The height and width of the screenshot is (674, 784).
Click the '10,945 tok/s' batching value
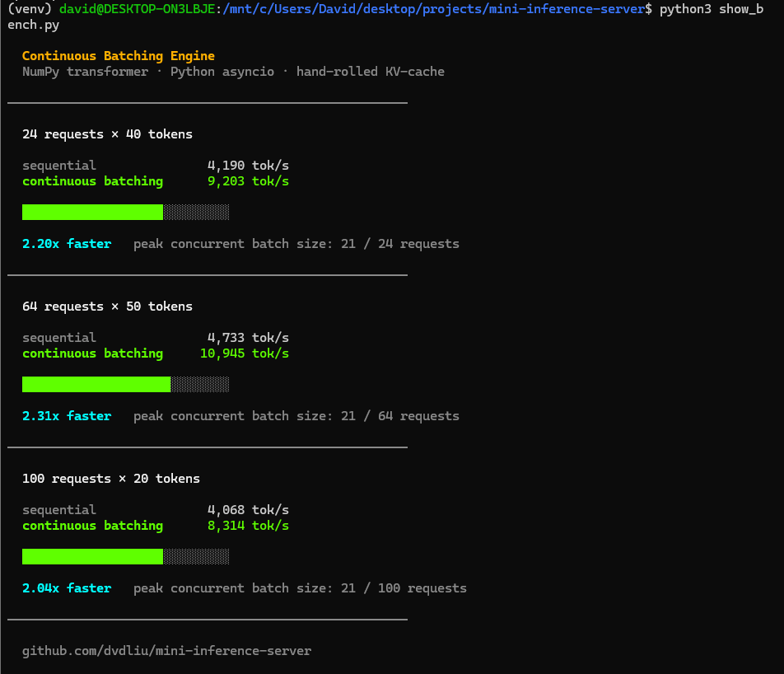coord(245,353)
